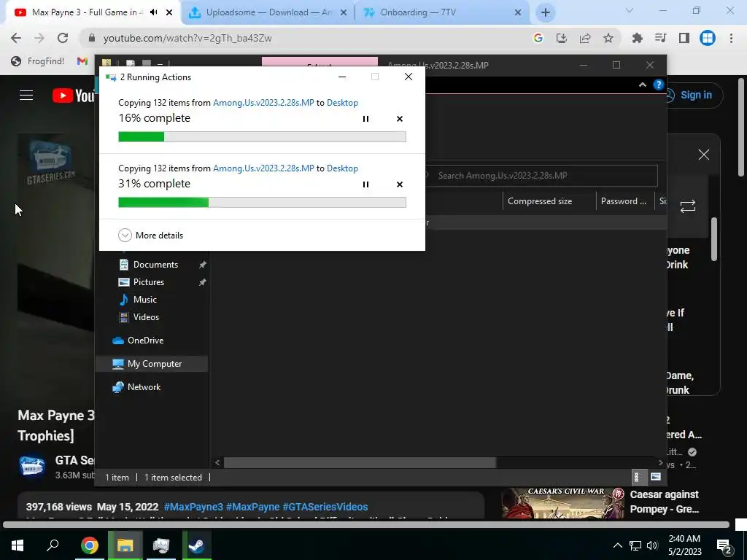Cancel the 16% complete copy operation
This screenshot has height=560, width=747.
[x=400, y=119]
